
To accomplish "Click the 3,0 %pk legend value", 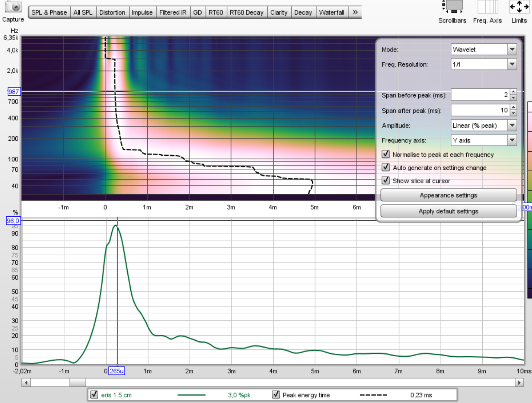I will (x=239, y=395).
